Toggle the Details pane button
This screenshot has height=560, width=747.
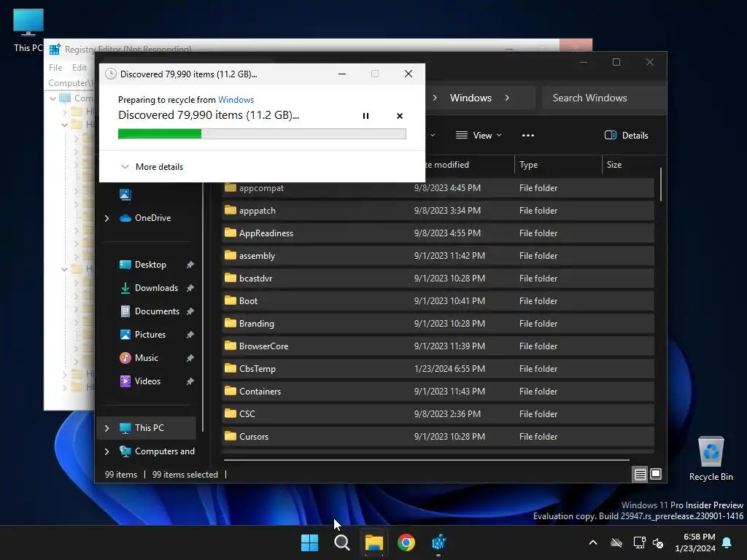pyautogui.click(x=627, y=135)
